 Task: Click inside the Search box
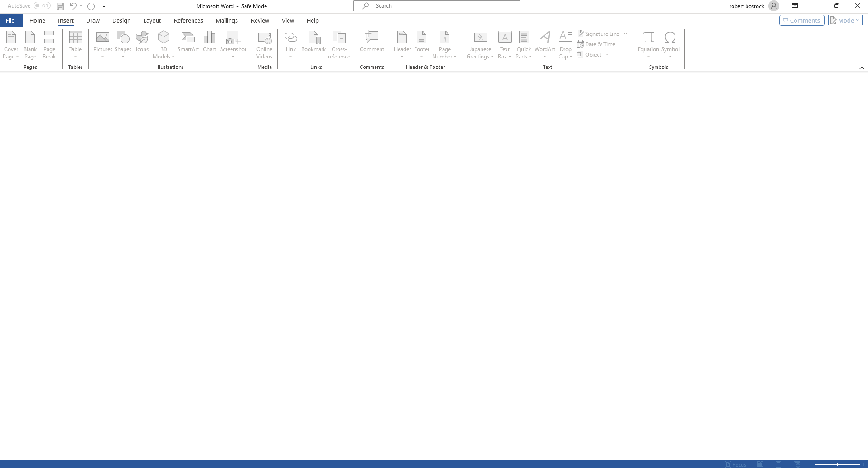[x=436, y=5]
